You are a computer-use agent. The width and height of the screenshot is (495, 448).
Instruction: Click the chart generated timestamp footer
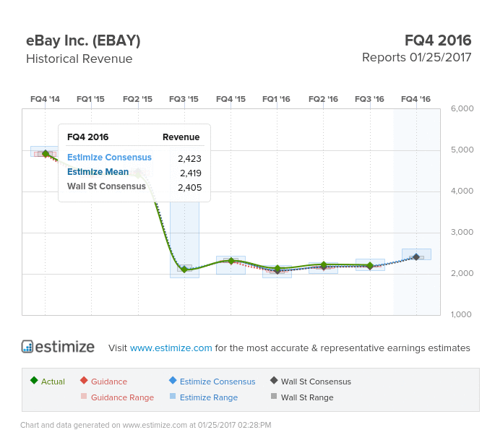[x=146, y=425]
